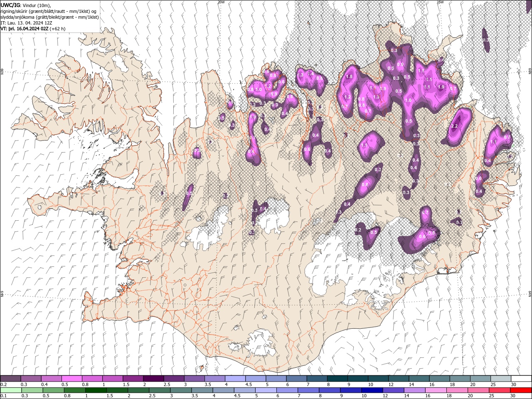Click the '30' label in the snow legend

pyautogui.click(x=515, y=384)
